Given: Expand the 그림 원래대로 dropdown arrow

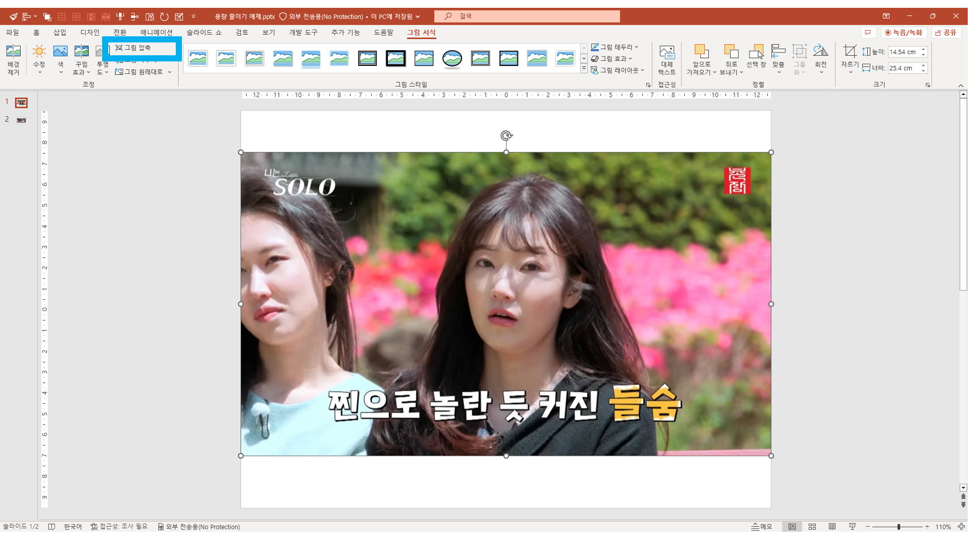Looking at the screenshot, I should tap(170, 72).
